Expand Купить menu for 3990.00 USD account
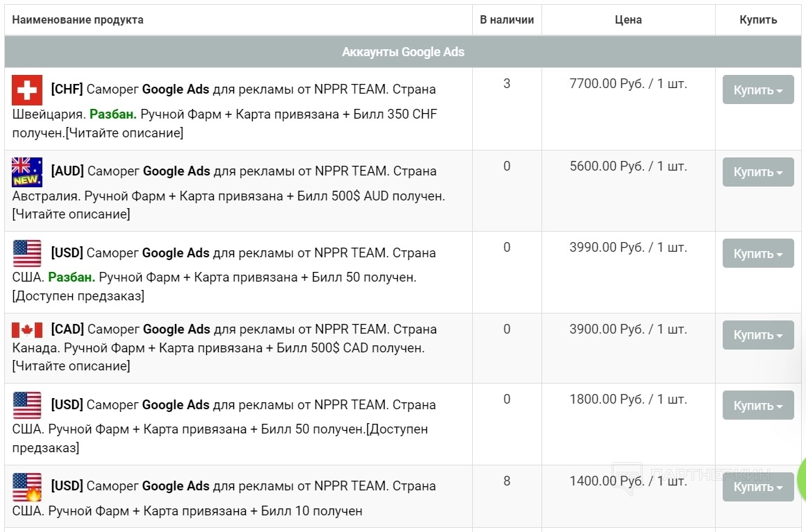Screen dimensions: 806x532 [x=757, y=254]
